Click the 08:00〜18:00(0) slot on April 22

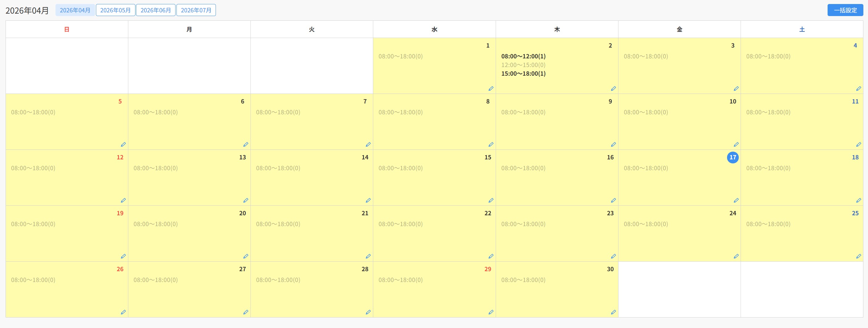(400, 224)
